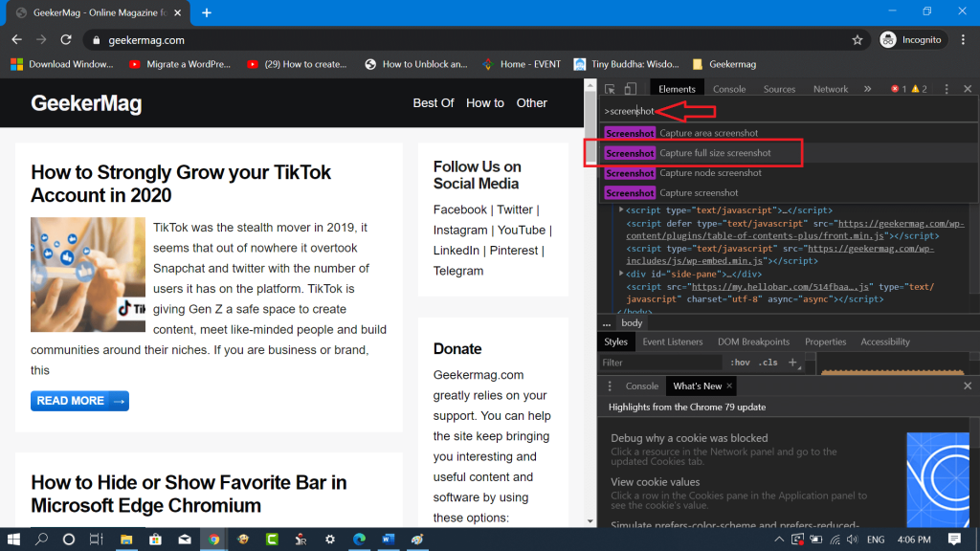
Task: Click the DevTools inspect element picker icon
Action: tap(610, 89)
